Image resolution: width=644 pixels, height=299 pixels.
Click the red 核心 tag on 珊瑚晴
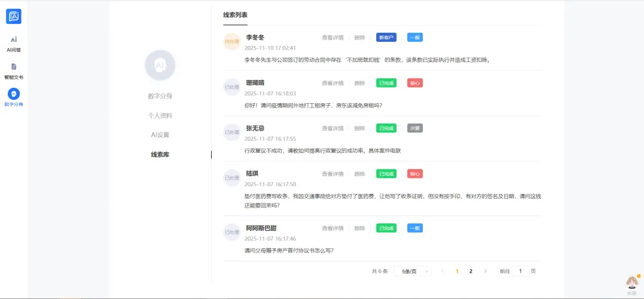click(415, 83)
